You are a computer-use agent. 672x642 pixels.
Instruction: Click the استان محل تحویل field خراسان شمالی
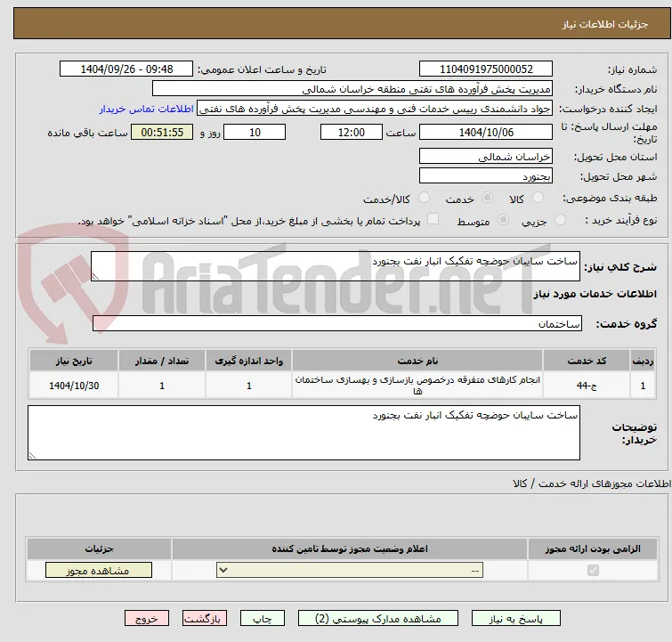point(486,156)
